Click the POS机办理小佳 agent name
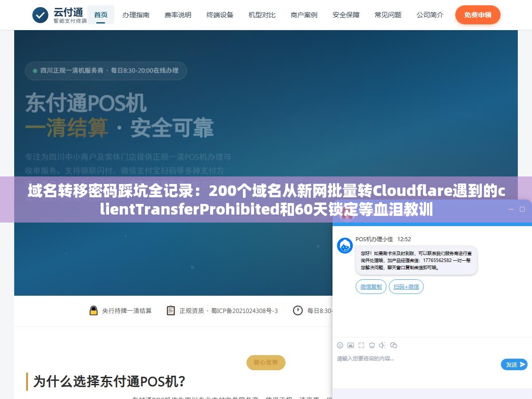The height and width of the screenshot is (399, 532). click(374, 239)
